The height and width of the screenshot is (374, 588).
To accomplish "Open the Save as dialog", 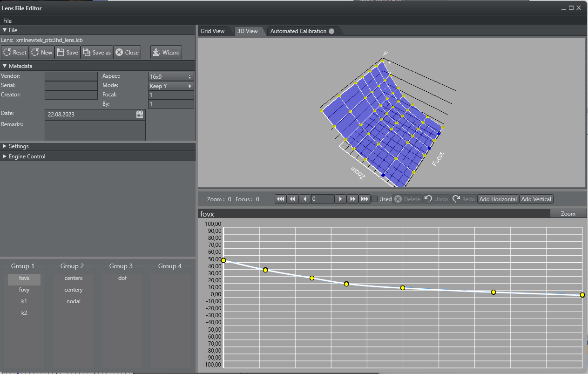I will pyautogui.click(x=97, y=53).
